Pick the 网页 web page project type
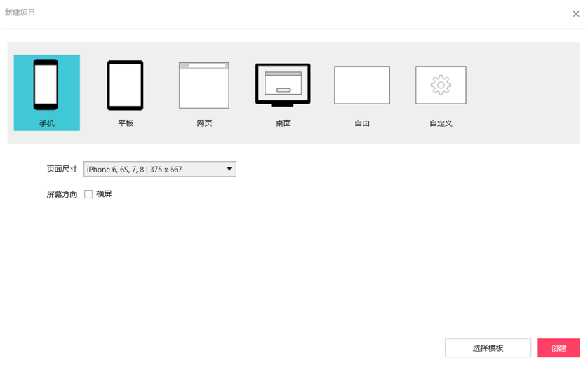588x370 pixels. 204,92
